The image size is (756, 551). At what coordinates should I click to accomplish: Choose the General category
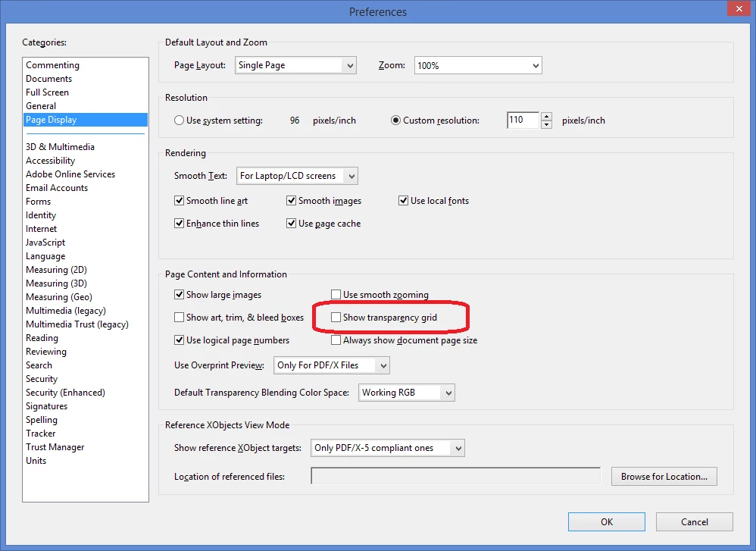pos(41,105)
